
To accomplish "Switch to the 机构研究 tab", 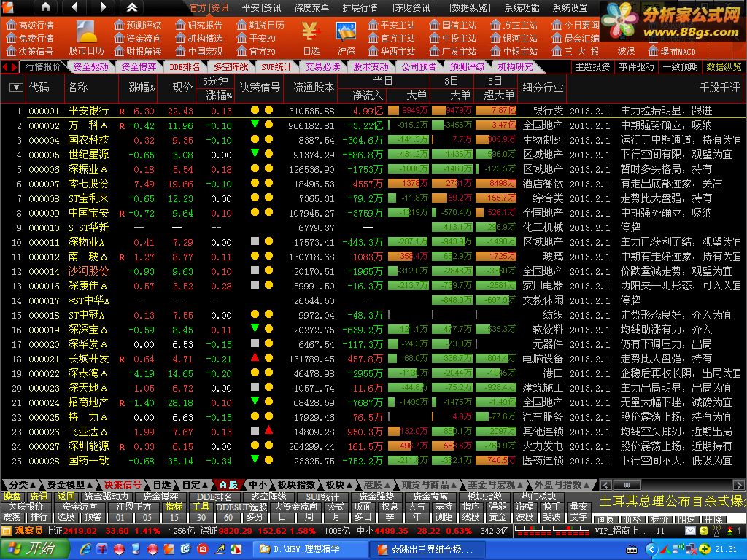I will (515, 67).
